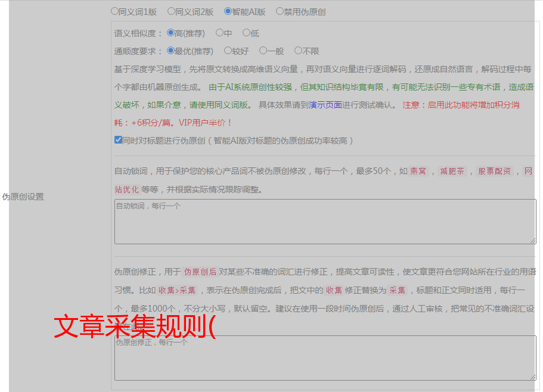Choose 较好 for 通顺度要求

coord(228,51)
